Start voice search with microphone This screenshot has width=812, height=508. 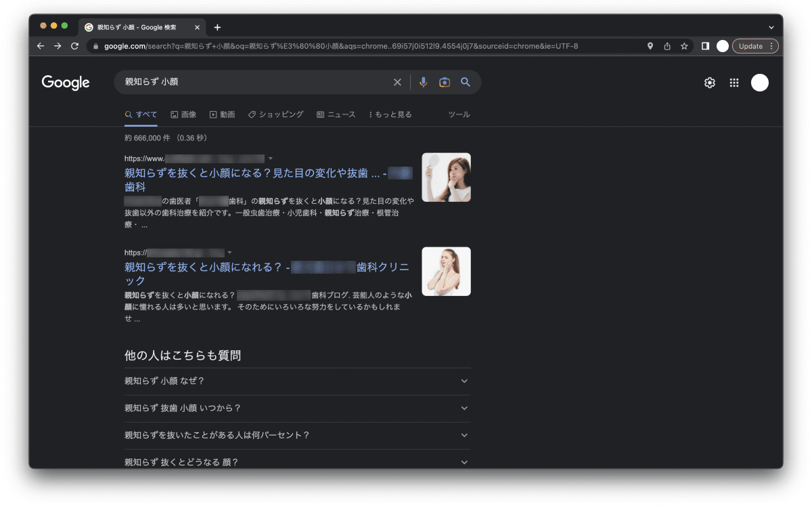pos(424,82)
